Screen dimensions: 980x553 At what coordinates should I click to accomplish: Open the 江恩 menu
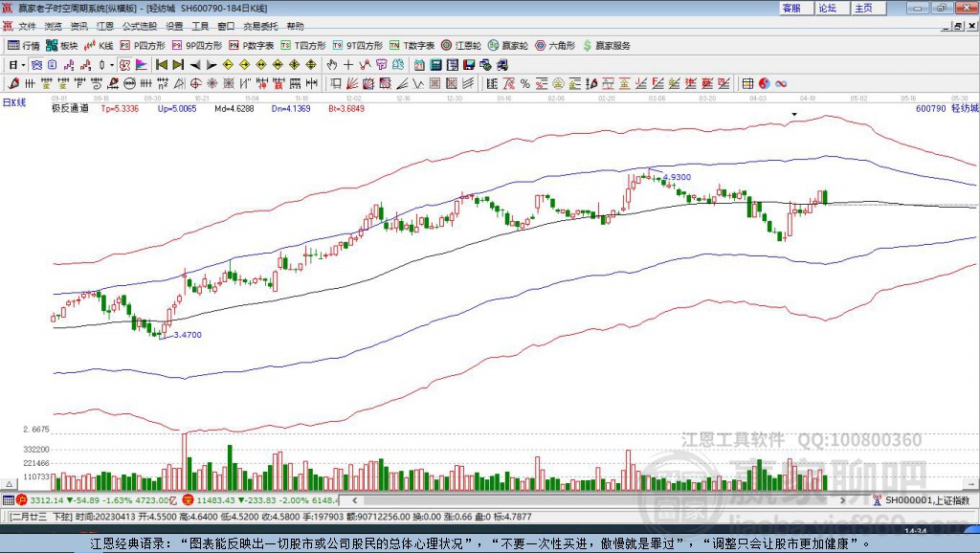coord(105,26)
